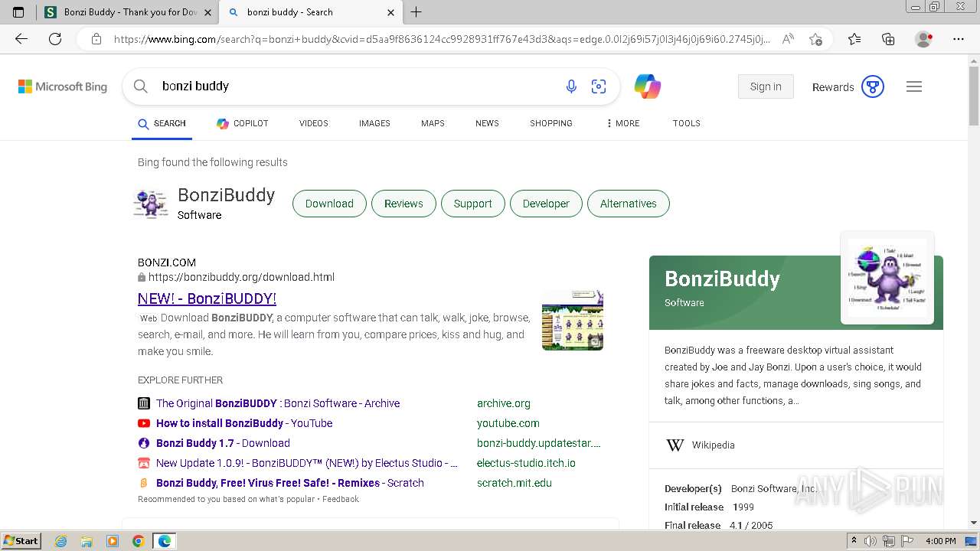Image resolution: width=980 pixels, height=551 pixels.
Task: Open the browser profile avatar
Action: [x=924, y=39]
